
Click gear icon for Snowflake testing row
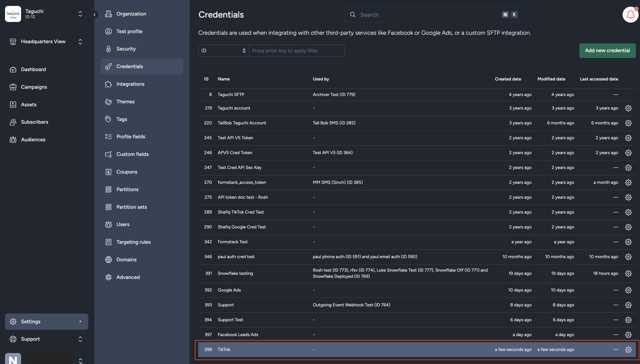click(x=628, y=273)
